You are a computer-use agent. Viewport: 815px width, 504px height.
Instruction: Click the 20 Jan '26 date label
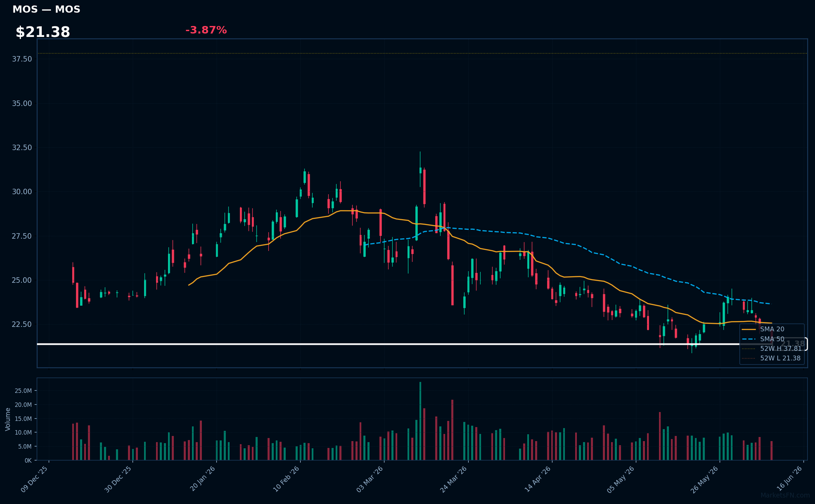(202, 479)
